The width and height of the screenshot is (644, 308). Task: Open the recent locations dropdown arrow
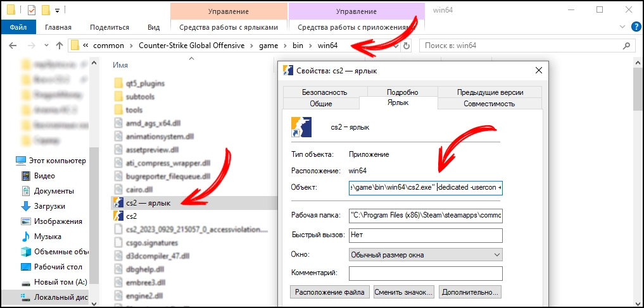[x=46, y=46]
